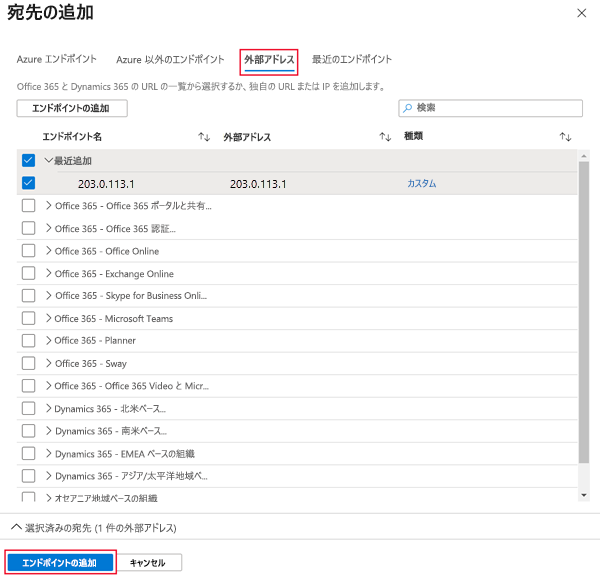The height and width of the screenshot is (584, 600).
Task: Expand Office 365 - Microsoft Teams group
Action: point(49,318)
